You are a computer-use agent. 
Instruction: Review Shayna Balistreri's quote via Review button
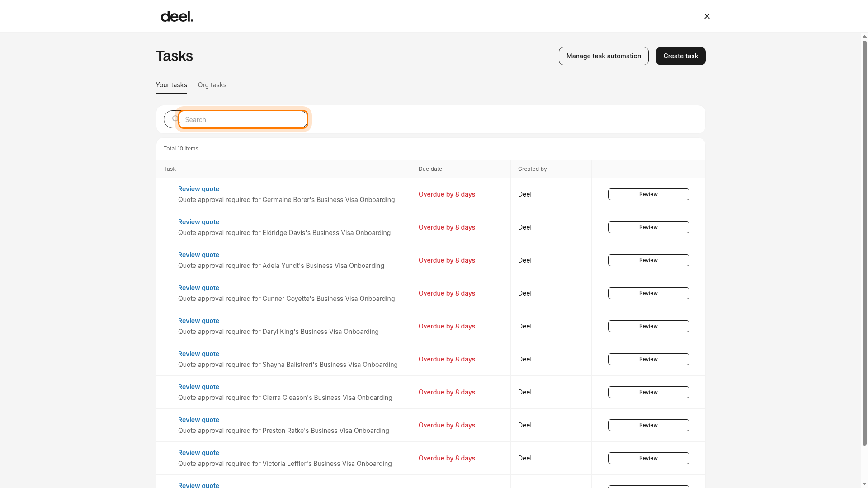click(648, 359)
